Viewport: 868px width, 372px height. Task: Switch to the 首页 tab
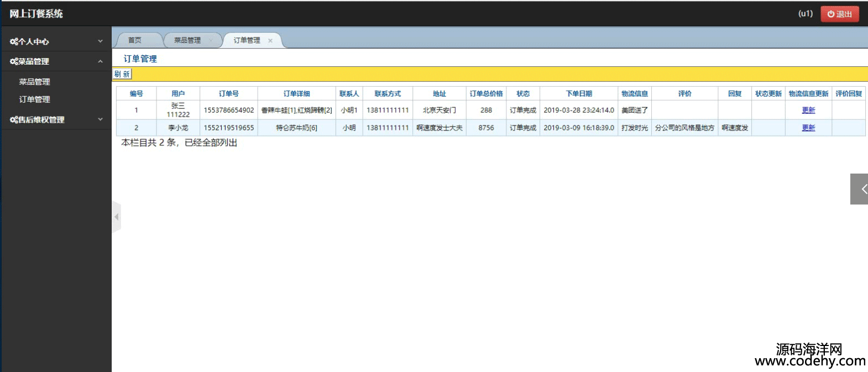135,40
